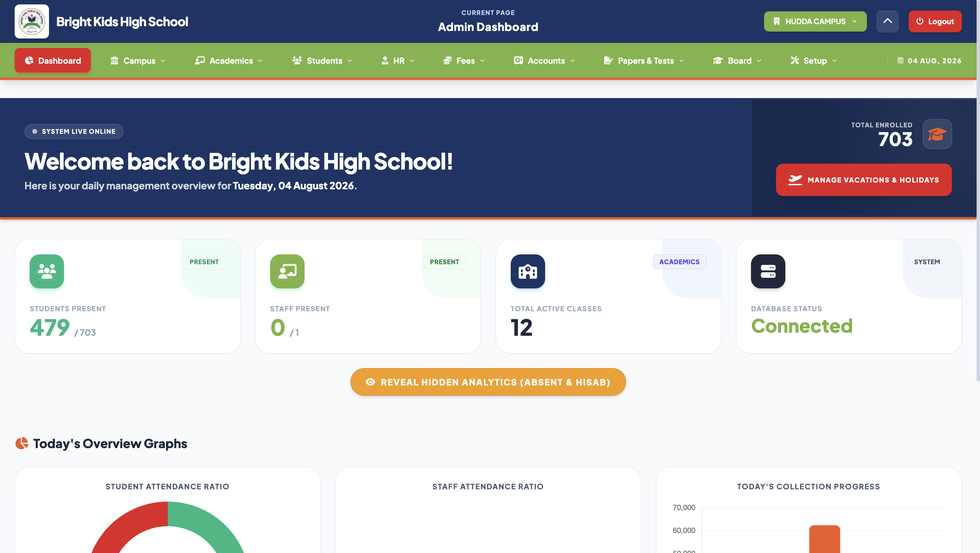Click the ACADEMICS badge on the classes card

click(680, 262)
